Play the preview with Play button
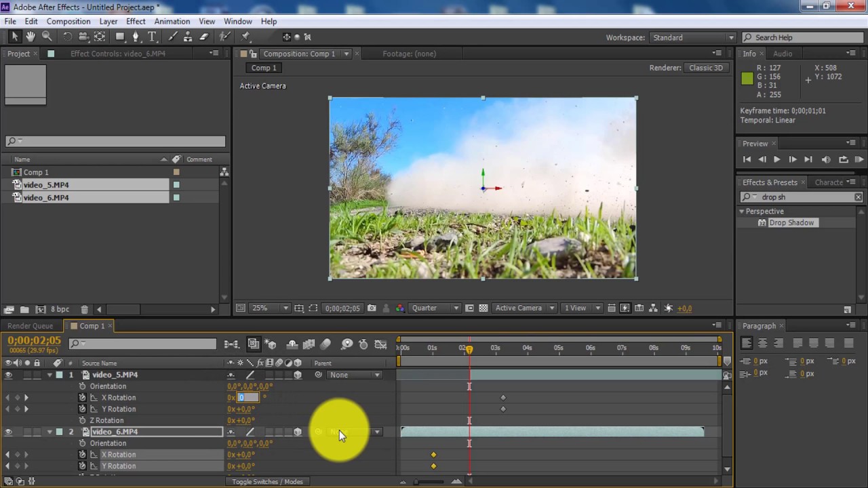Image resolution: width=868 pixels, height=488 pixels. 777,160
